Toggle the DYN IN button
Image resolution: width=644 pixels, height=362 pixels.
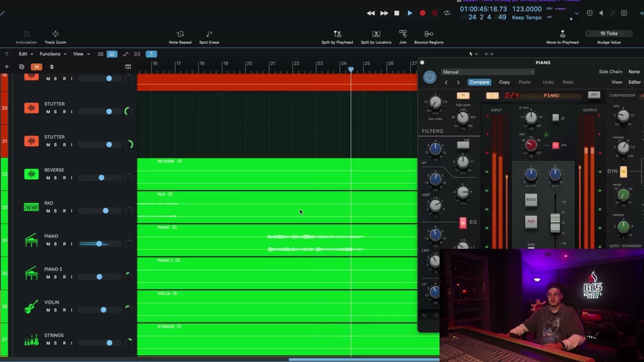pos(623,172)
